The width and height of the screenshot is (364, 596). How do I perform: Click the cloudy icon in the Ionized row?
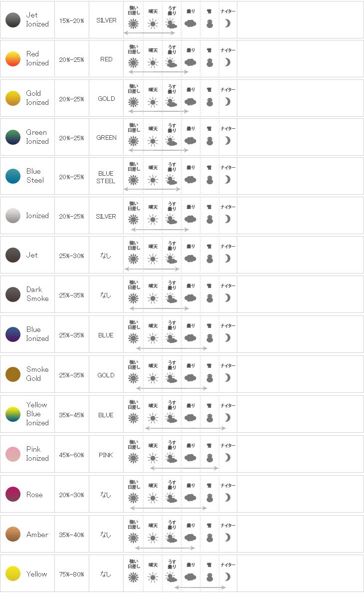[x=190, y=219]
